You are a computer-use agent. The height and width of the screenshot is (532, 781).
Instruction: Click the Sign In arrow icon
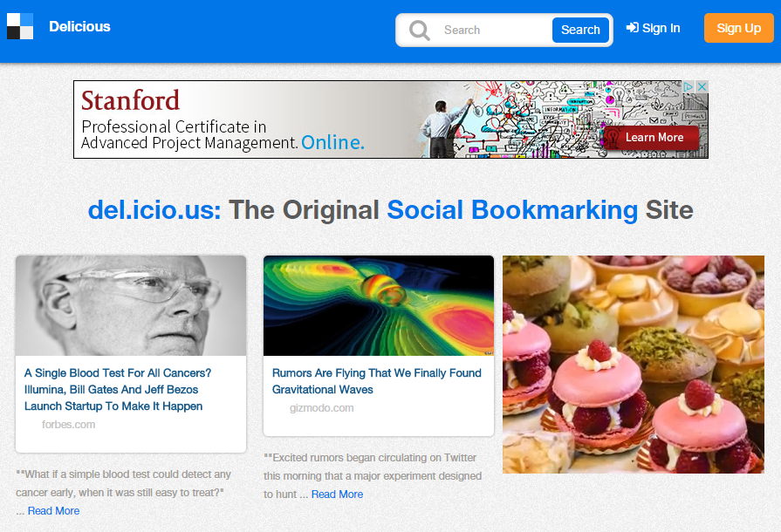pos(633,28)
